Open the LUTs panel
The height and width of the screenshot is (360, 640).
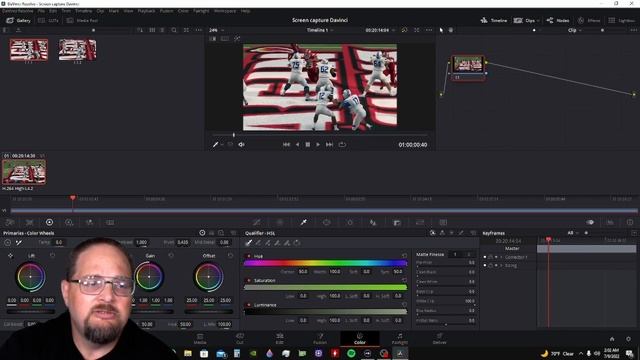(x=49, y=20)
